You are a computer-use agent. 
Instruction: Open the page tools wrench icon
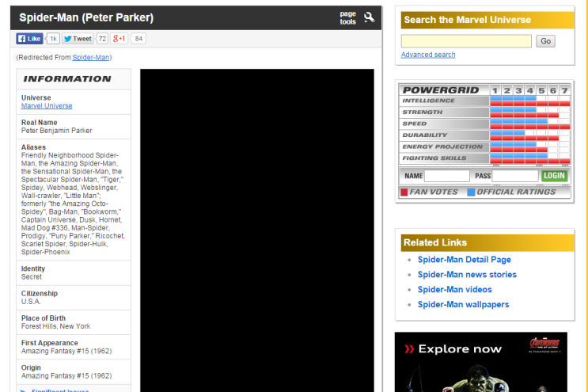[x=369, y=17]
